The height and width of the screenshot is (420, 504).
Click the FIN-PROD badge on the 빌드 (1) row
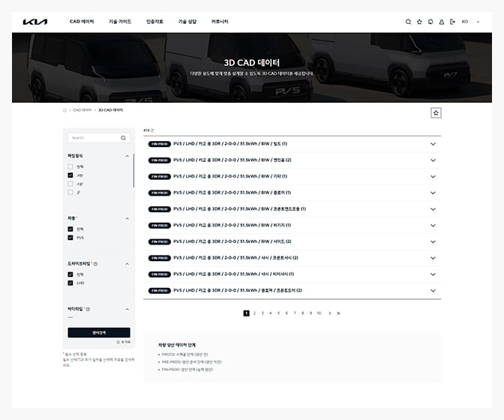(160, 144)
